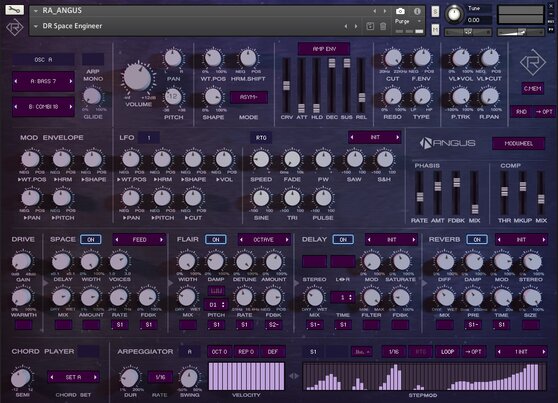Click the STEPMOD step sequencer bars

(x=424, y=377)
